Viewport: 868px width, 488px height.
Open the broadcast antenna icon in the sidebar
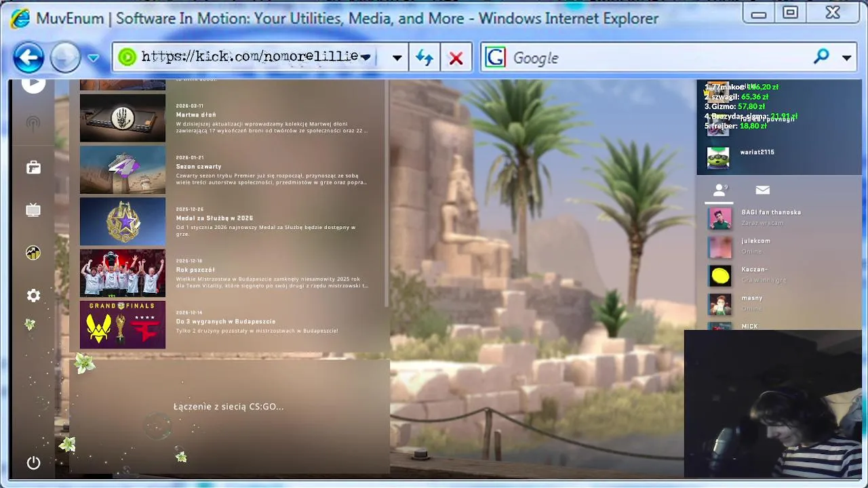click(33, 123)
